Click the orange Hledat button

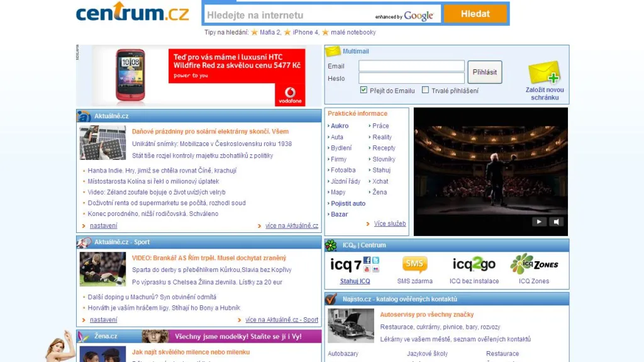tap(475, 14)
